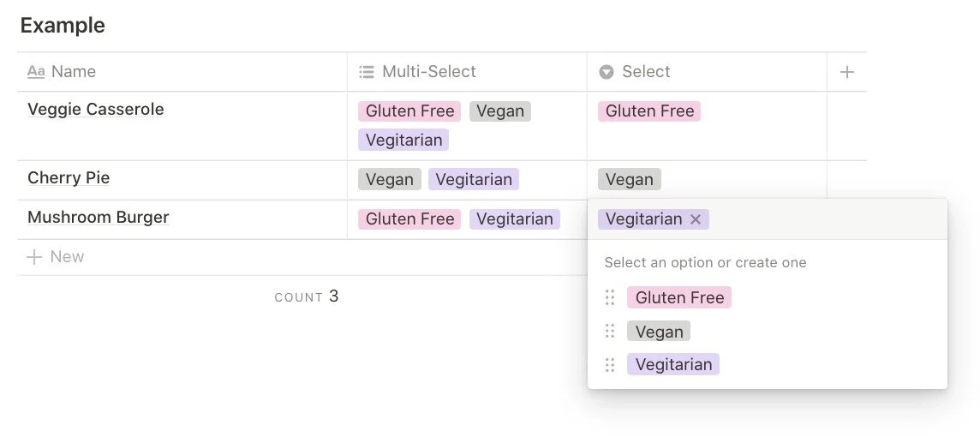Open the Name column header menu
Screen dimensions: 980x437
coord(182,72)
